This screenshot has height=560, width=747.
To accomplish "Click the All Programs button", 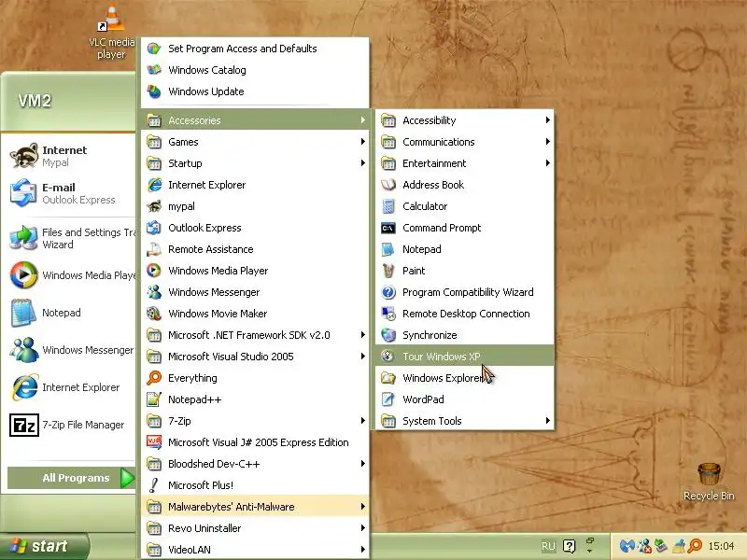I will [72, 478].
